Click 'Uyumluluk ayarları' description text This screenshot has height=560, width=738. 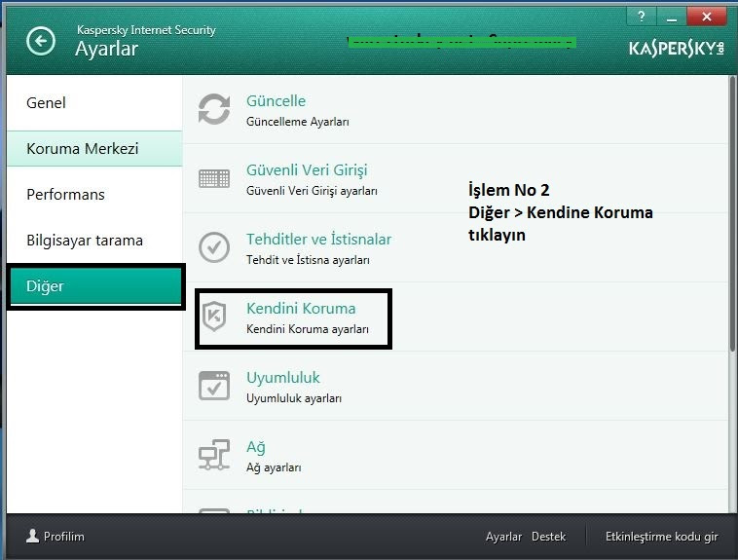point(294,398)
